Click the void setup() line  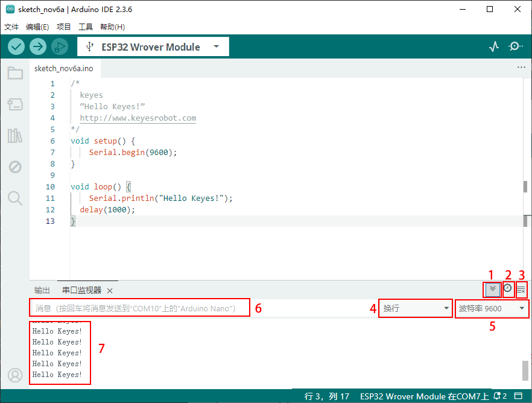[x=103, y=141]
